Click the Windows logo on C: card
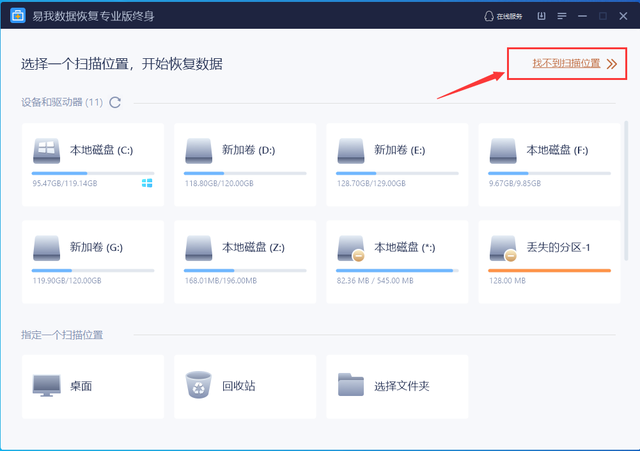The width and height of the screenshot is (640, 451). coord(147,183)
